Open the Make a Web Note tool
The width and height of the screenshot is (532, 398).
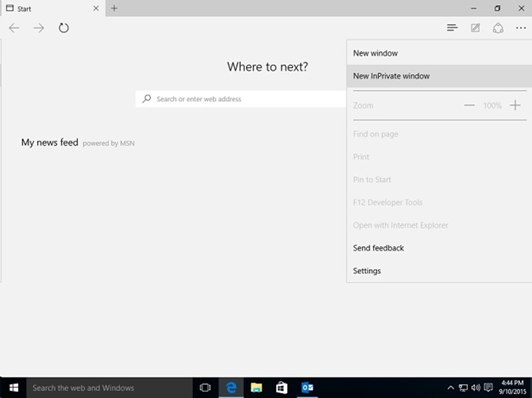[x=475, y=28]
